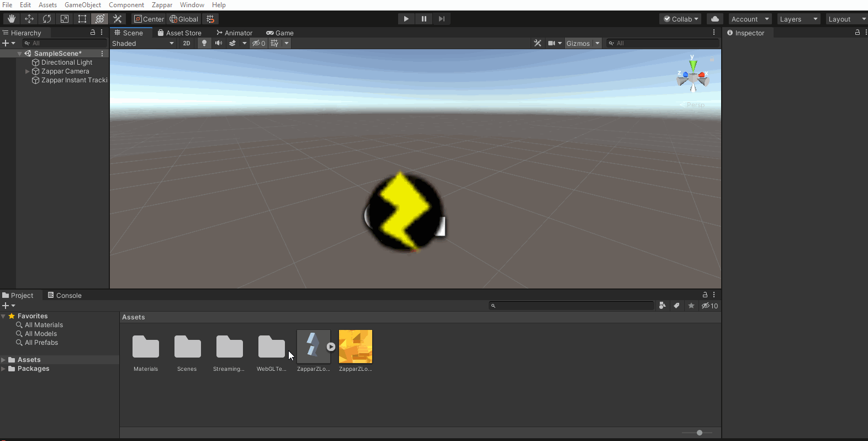
Task: Select All Materials favorite search
Action: tap(44, 325)
